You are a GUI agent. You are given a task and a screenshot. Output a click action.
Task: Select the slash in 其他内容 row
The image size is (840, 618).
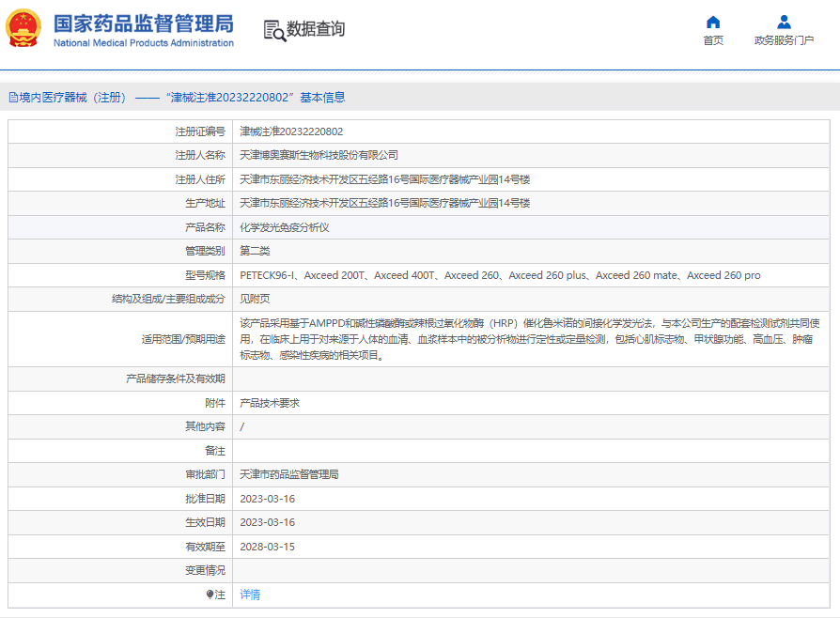click(242, 426)
